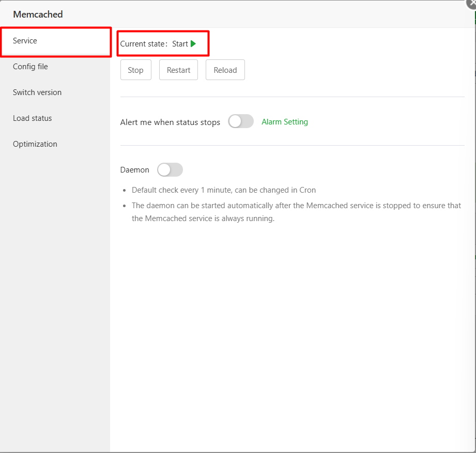This screenshot has width=476, height=453.
Task: Switch to the Switch version section
Action: [x=37, y=92]
